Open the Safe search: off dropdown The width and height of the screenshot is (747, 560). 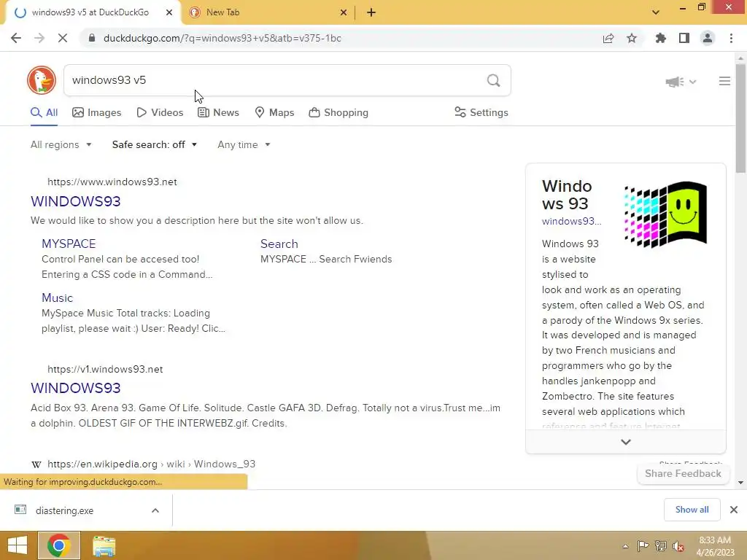pos(155,145)
